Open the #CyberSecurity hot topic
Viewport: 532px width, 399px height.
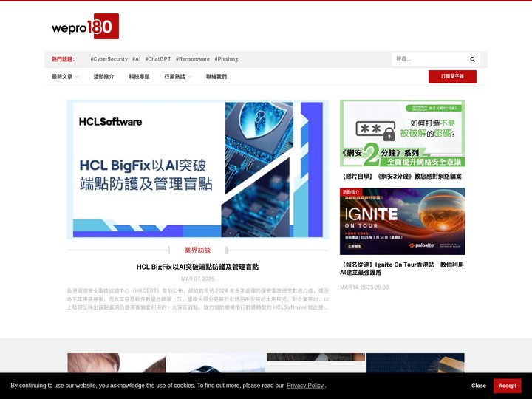pos(109,59)
